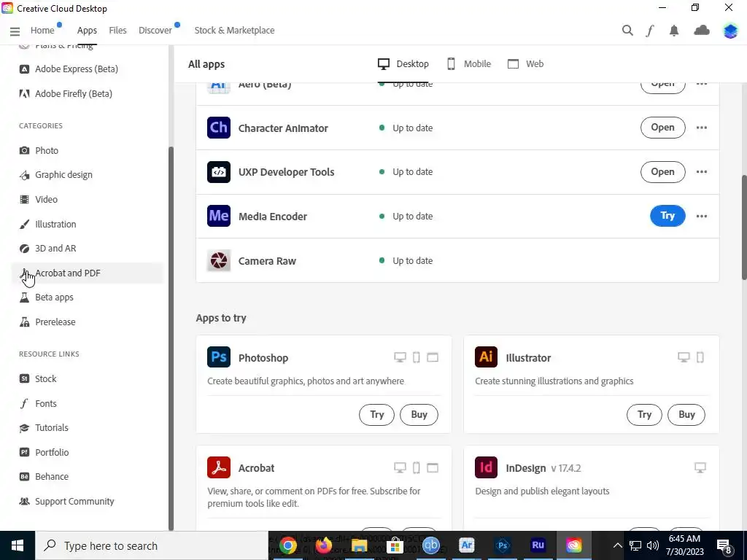The width and height of the screenshot is (747, 560).
Task: Try Photoshop
Action: tap(377, 415)
